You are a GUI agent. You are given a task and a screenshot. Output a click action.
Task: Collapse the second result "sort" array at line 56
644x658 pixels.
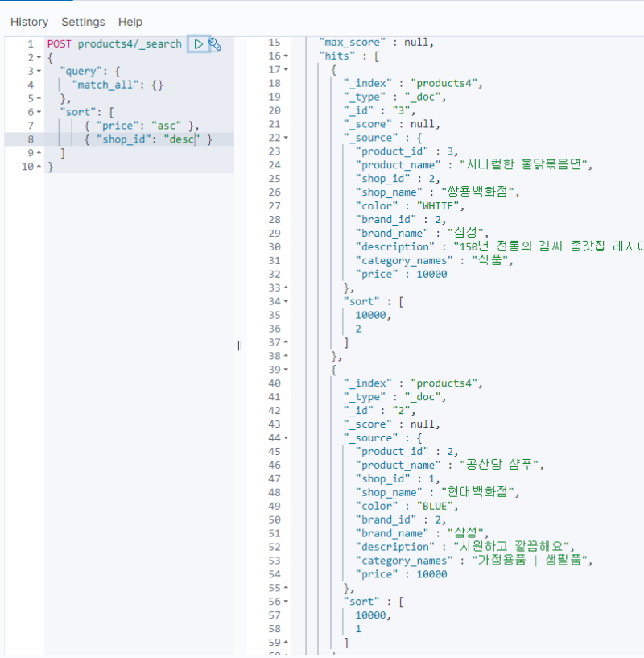286,602
